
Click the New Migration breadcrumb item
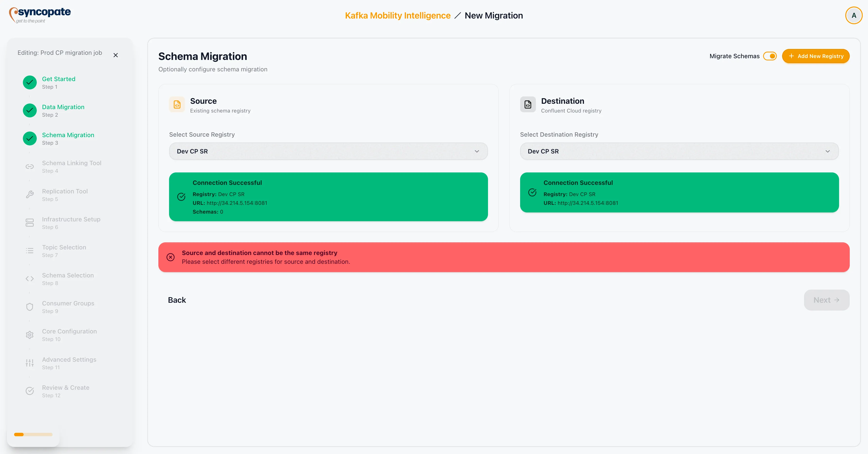(494, 15)
